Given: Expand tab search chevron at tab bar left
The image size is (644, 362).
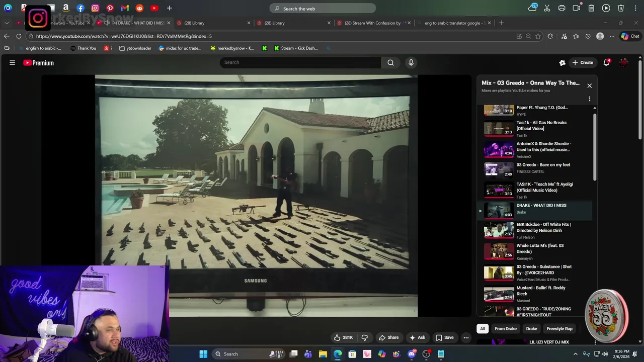Looking at the screenshot, I should (7, 23).
